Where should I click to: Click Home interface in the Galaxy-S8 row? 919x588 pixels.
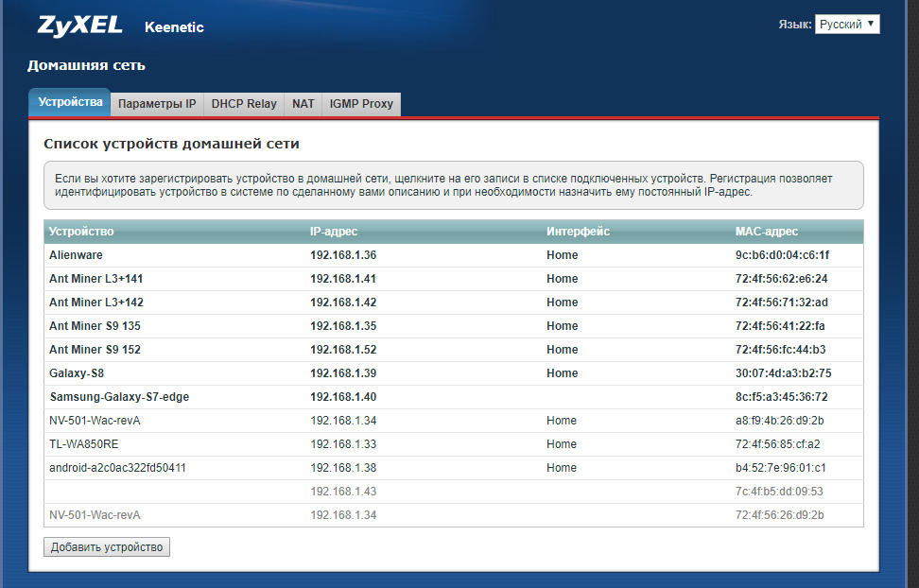tap(562, 372)
